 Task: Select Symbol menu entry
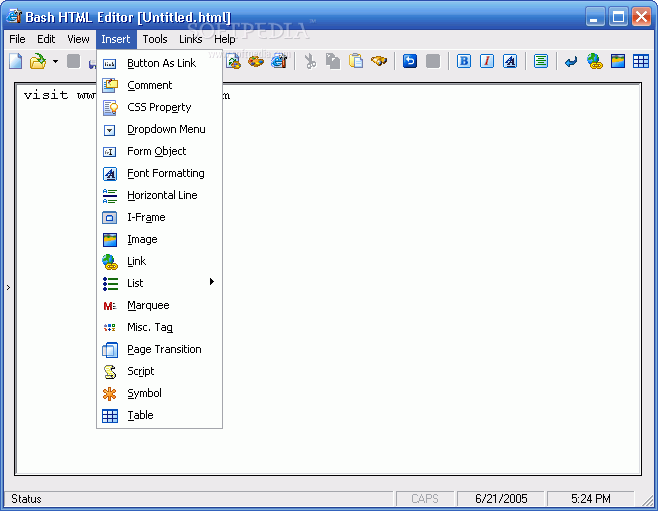[159, 393]
